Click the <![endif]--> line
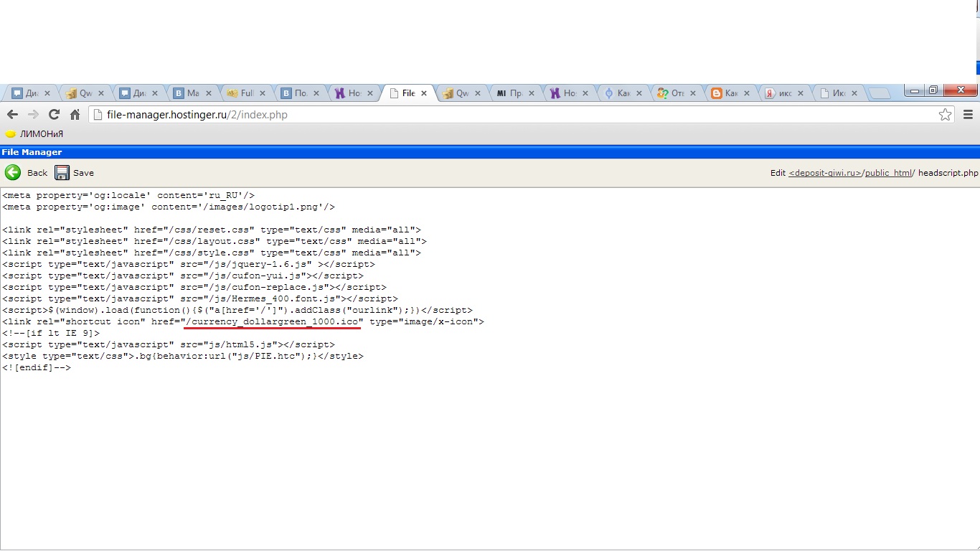 37,367
